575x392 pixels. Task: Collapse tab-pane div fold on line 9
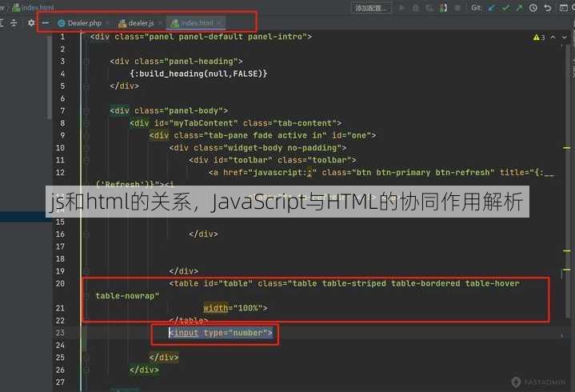(86, 136)
